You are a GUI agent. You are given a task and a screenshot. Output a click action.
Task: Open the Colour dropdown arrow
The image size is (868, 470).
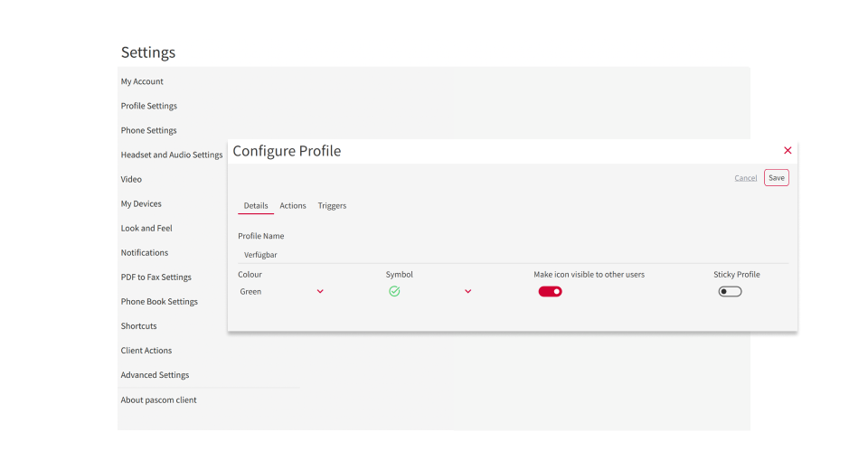coord(320,292)
